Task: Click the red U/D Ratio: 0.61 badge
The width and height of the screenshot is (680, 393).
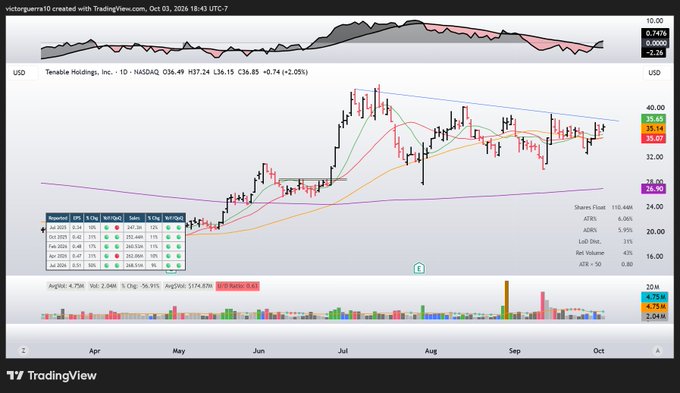Action: (x=237, y=286)
